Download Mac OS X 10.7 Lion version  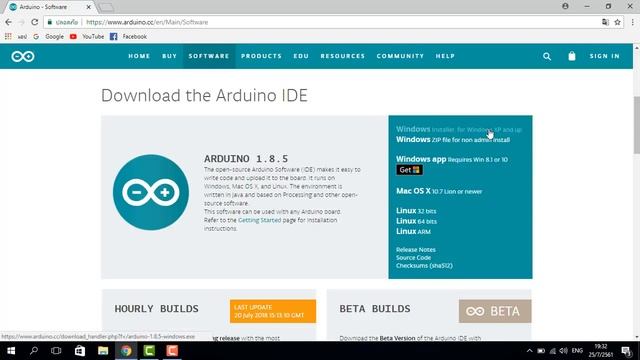[439, 191]
